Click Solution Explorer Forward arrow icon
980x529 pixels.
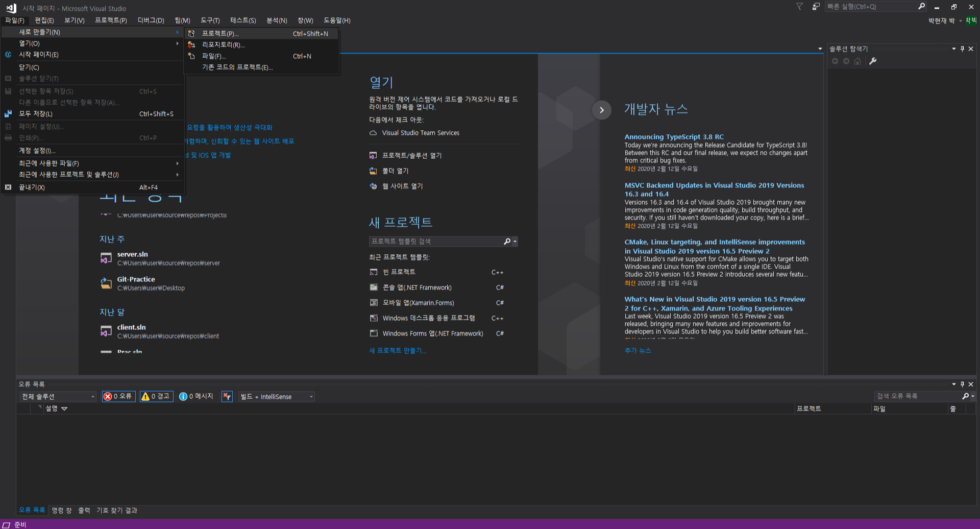click(x=846, y=61)
